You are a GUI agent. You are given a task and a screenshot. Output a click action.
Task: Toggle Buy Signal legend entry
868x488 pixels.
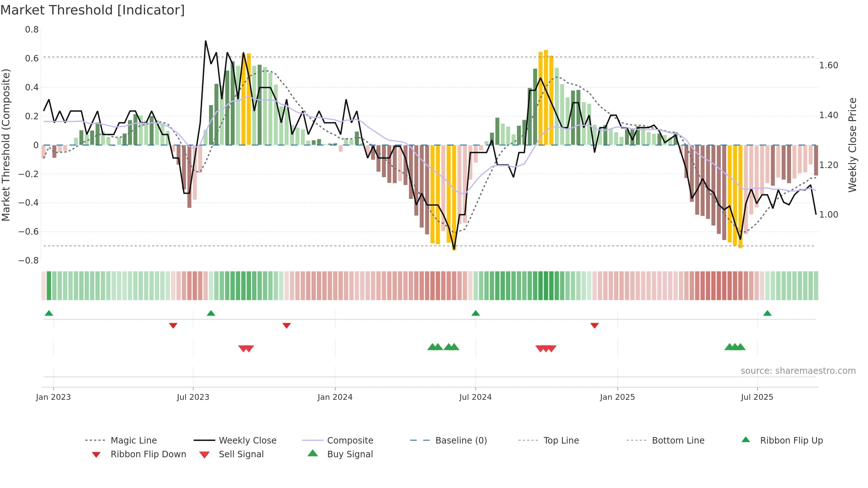340,454
